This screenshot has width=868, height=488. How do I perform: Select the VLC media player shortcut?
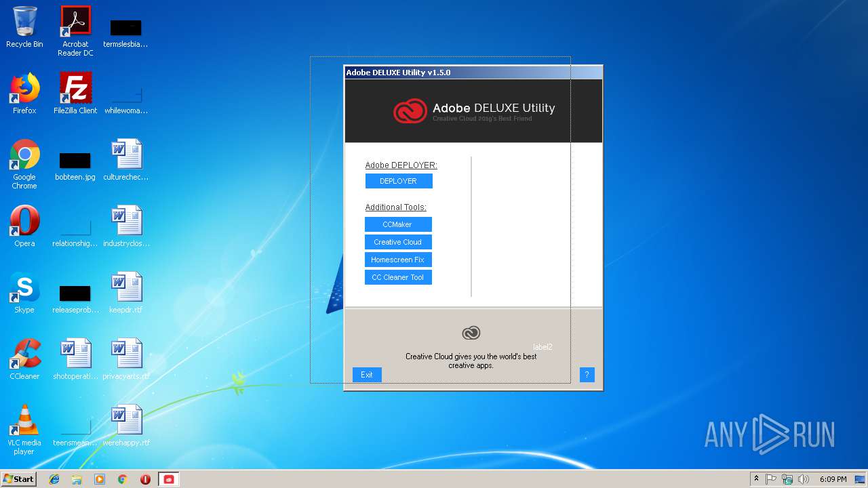tap(24, 430)
